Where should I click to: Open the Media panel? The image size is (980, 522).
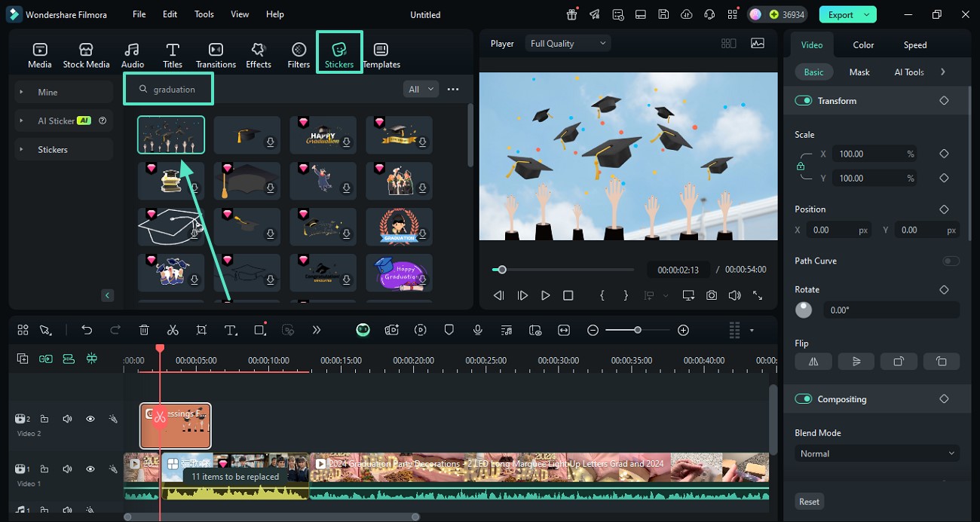point(40,56)
